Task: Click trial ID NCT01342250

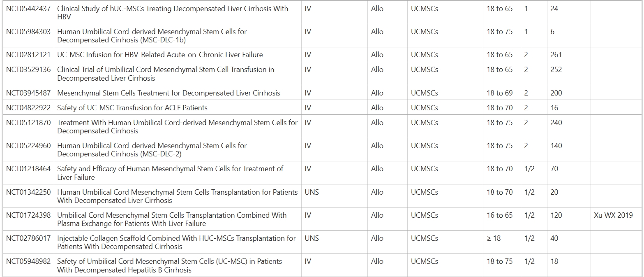Action: click(28, 192)
